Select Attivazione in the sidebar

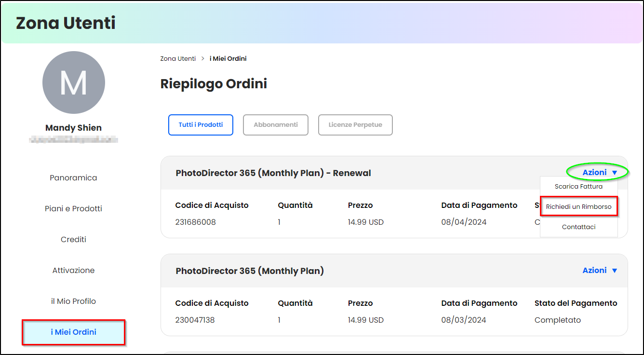pos(73,270)
